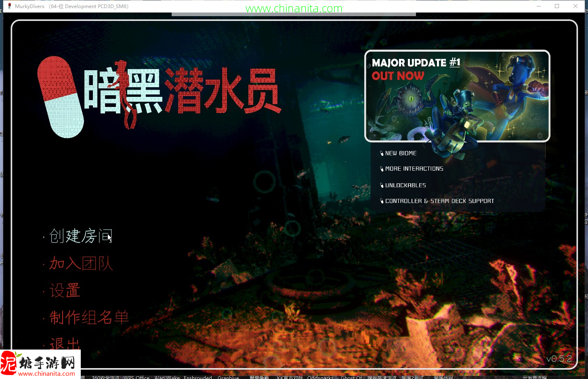Screen dimensions: 588x379
Task: Select 加入团队 to join a team
Action: pos(81,263)
